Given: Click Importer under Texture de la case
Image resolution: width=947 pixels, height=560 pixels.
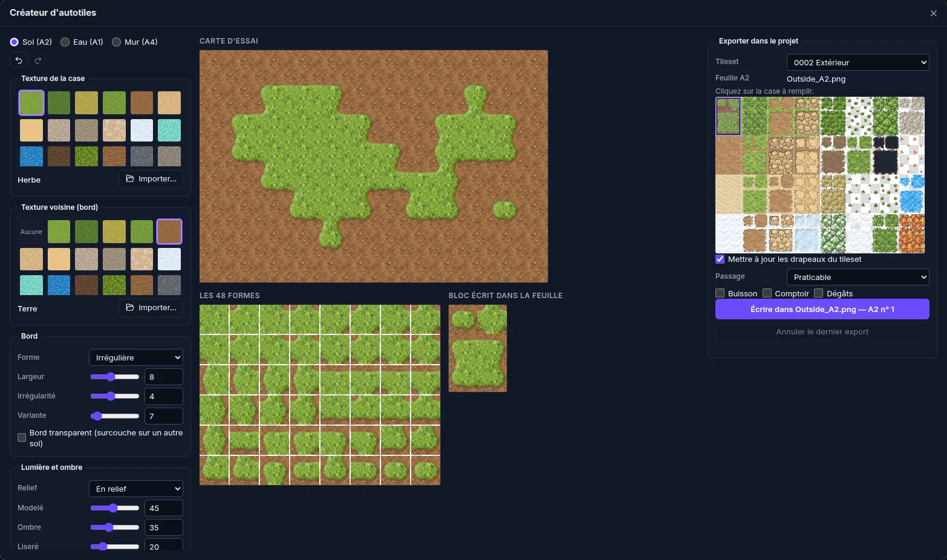Looking at the screenshot, I should pos(151,179).
